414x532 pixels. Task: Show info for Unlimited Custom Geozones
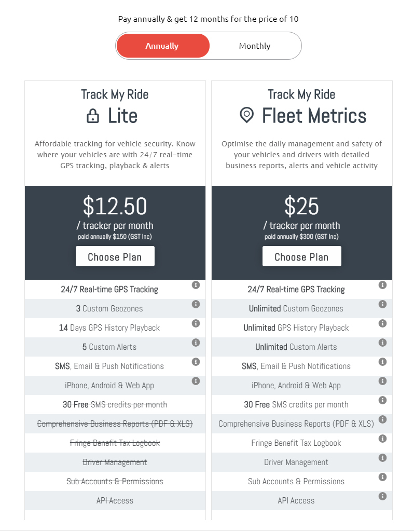point(382,304)
